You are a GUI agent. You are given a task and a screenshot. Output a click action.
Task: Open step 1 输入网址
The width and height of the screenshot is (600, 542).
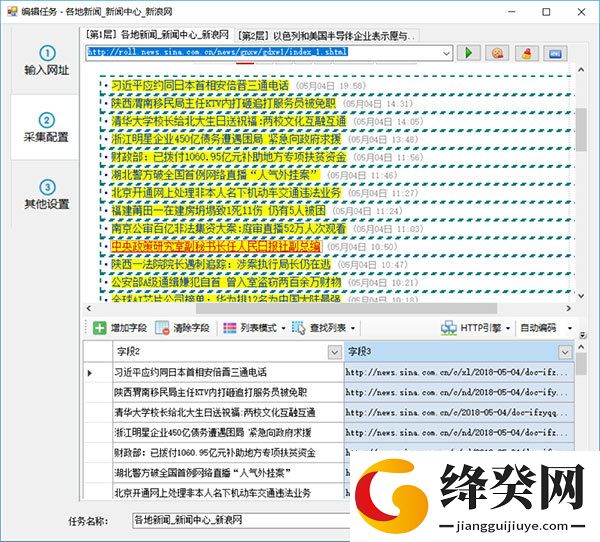pyautogui.click(x=47, y=60)
